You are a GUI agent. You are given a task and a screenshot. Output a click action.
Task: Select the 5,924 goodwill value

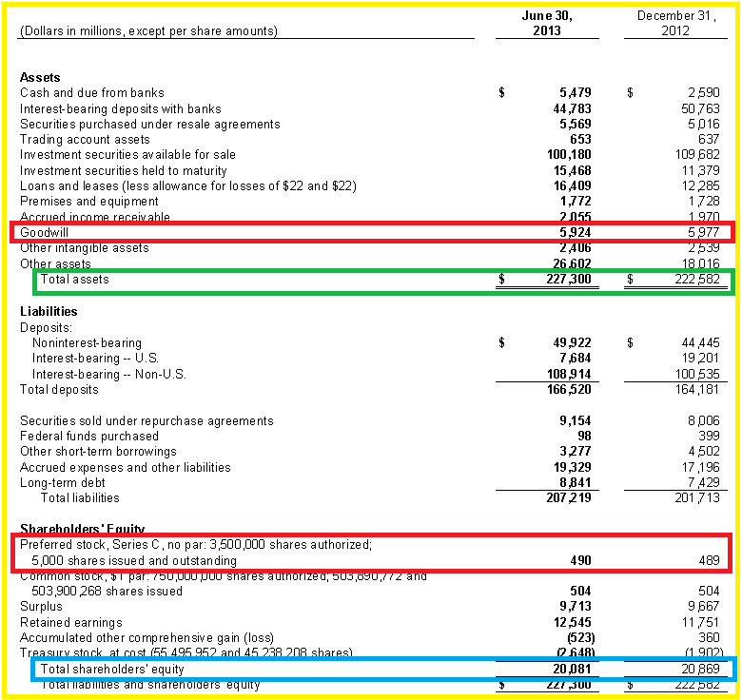575,232
